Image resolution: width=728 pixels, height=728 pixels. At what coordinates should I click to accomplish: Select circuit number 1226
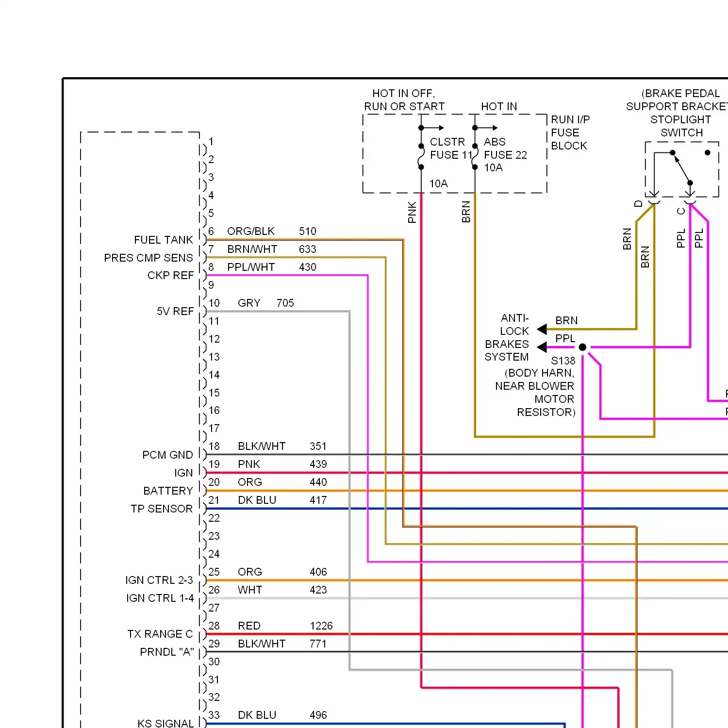(x=321, y=626)
